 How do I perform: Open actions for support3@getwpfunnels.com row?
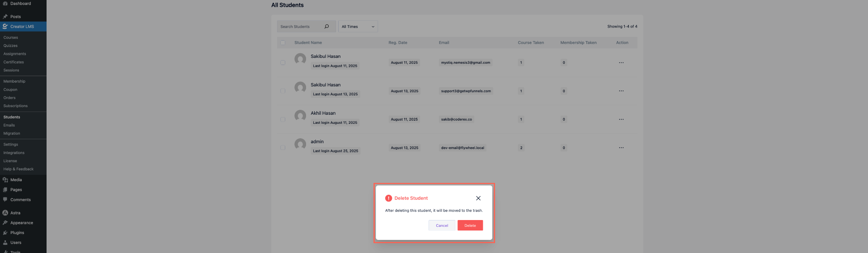(x=621, y=91)
